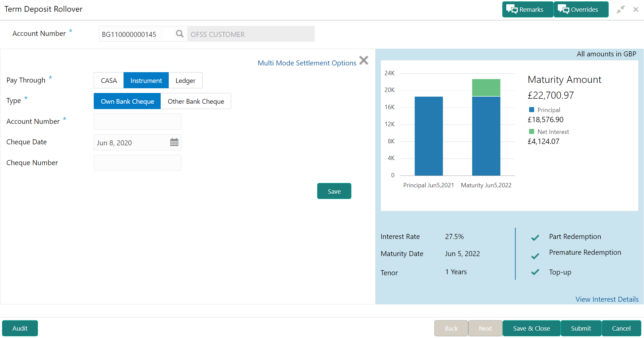This screenshot has width=644, height=338.
Task: Click Save & Close
Action: [531, 328]
